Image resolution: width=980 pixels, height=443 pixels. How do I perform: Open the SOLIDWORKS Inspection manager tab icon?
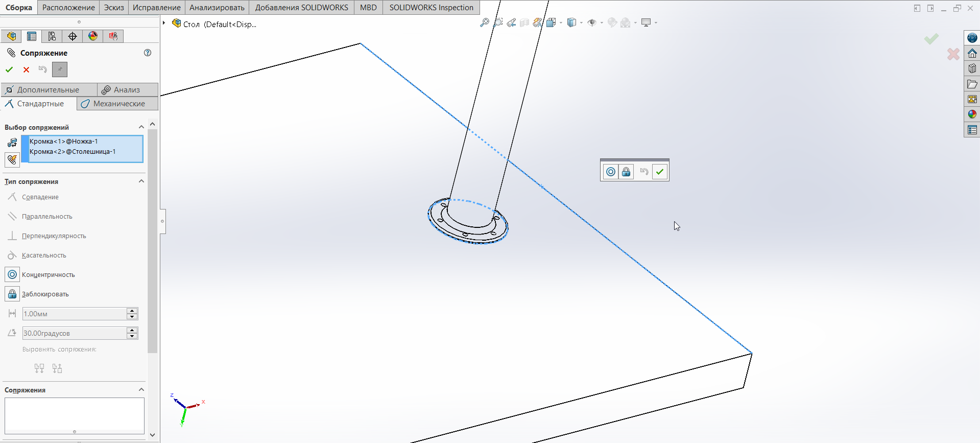point(113,36)
